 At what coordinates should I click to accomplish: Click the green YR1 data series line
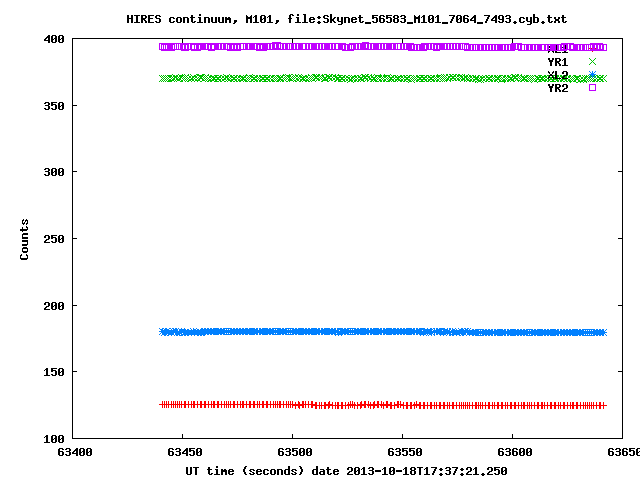pos(383,78)
